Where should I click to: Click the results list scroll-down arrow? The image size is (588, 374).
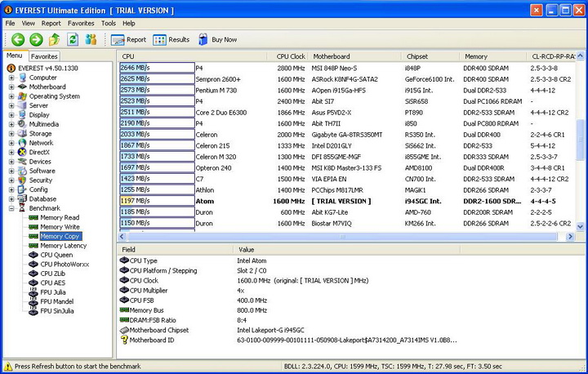click(x=580, y=226)
